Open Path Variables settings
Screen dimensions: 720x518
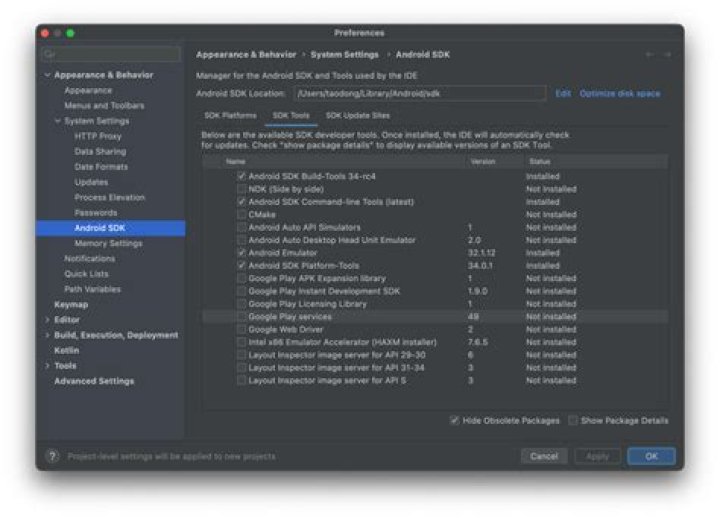92,289
